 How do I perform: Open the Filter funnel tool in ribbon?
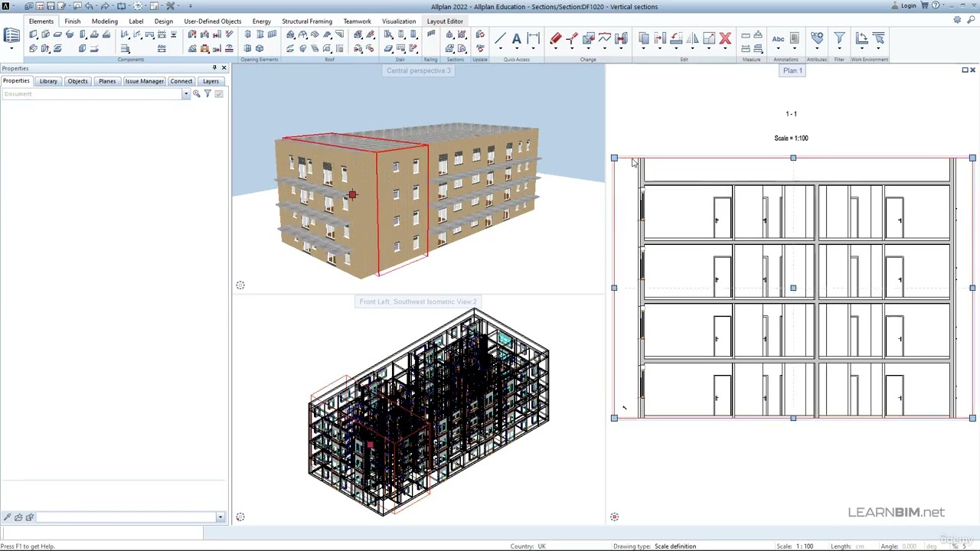click(x=839, y=37)
